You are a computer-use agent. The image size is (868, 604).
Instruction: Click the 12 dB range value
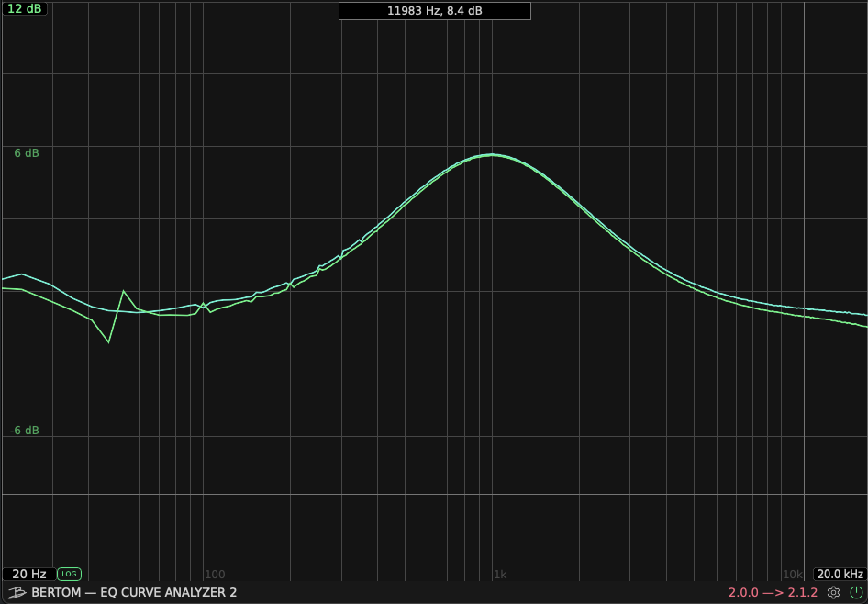25,8
